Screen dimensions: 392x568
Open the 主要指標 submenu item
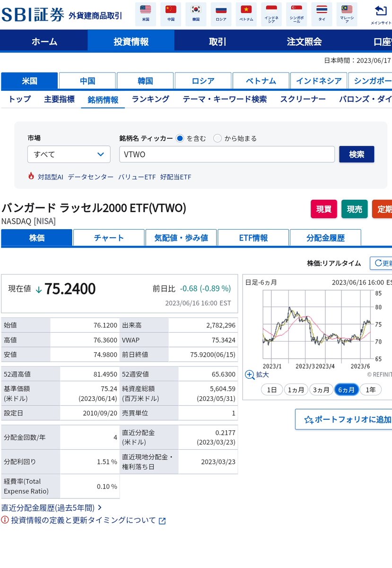(x=59, y=99)
